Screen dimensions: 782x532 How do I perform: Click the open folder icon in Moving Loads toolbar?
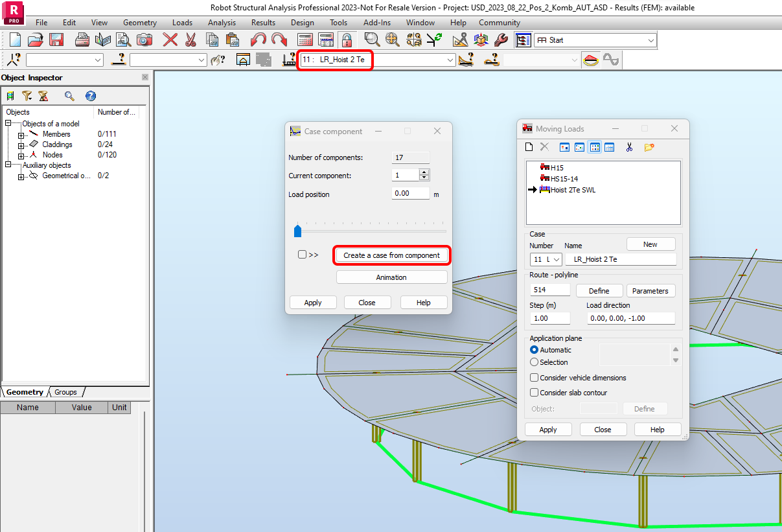[x=649, y=148]
